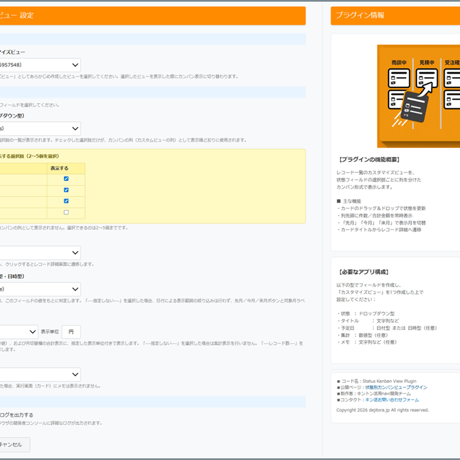Image resolution: width=460 pixels, height=460 pixels.
Task: Click the 商談中 column card icon
Action: click(399, 78)
